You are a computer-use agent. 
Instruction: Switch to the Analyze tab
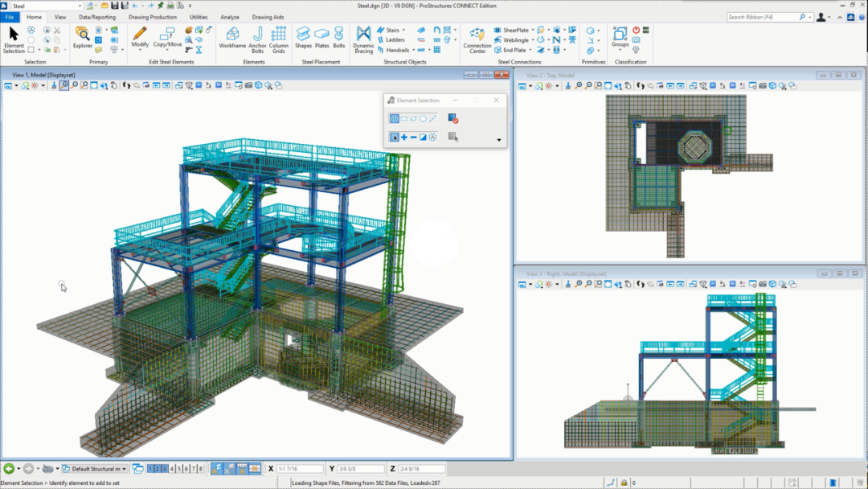[230, 17]
